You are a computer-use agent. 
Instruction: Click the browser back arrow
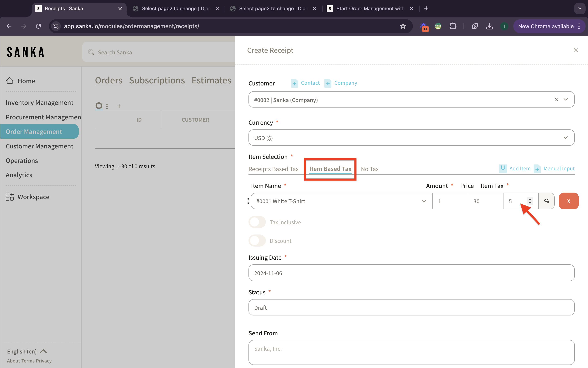(x=9, y=26)
